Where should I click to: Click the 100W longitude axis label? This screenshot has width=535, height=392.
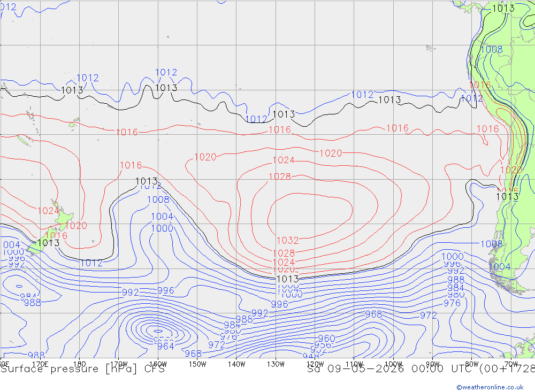click(x=393, y=364)
